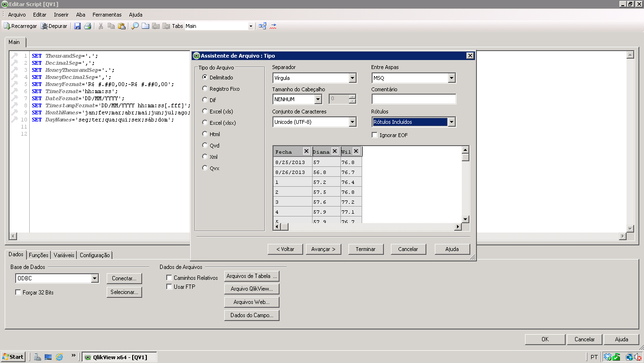
Task: Click the Dropbox tray icon
Action: tap(608, 357)
